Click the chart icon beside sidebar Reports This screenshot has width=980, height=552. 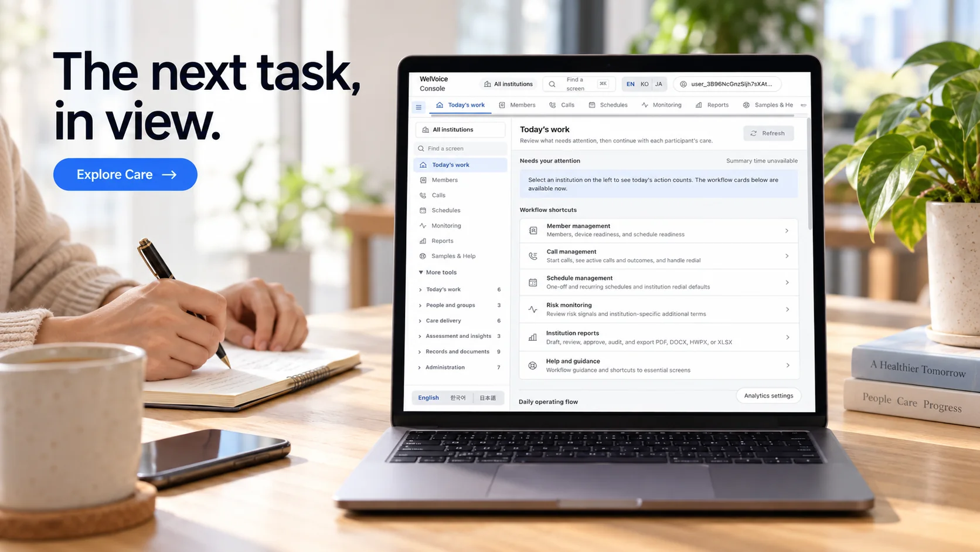click(x=423, y=241)
